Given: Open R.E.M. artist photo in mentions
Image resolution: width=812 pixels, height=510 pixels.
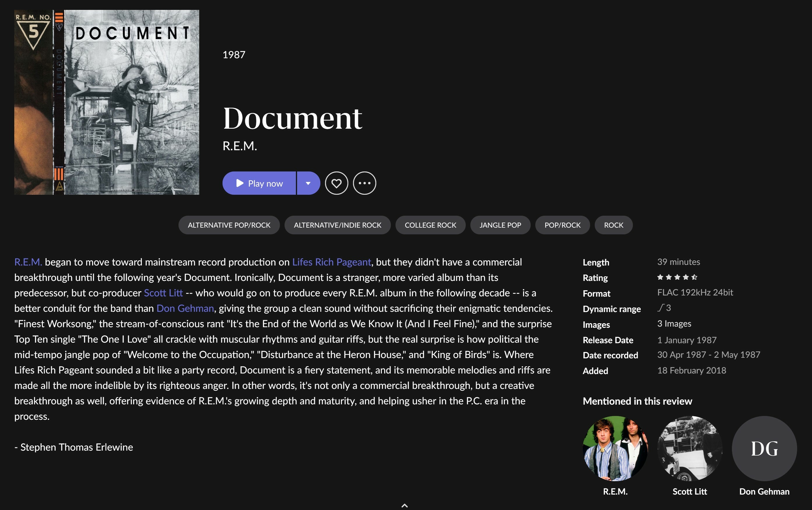Looking at the screenshot, I should click(x=615, y=448).
